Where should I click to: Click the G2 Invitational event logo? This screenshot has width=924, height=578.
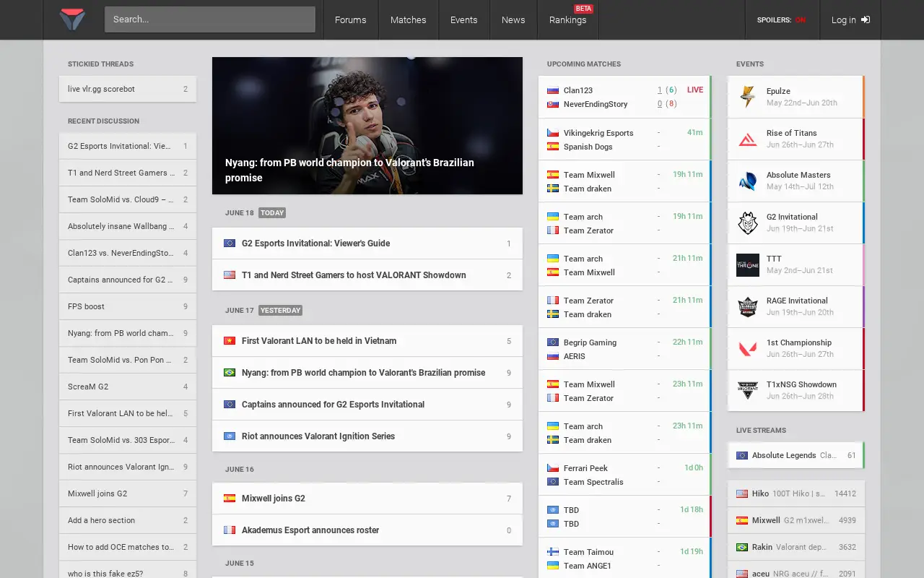click(748, 223)
